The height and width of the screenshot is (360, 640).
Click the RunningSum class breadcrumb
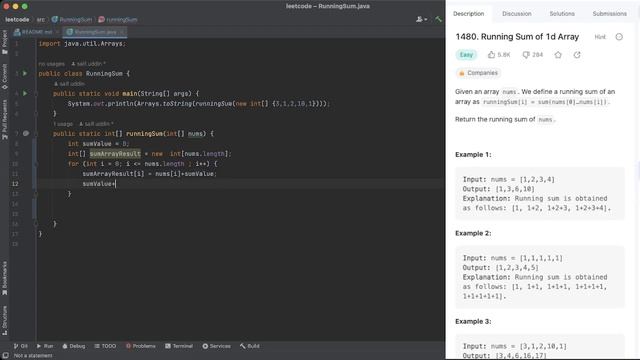pyautogui.click(x=72, y=20)
